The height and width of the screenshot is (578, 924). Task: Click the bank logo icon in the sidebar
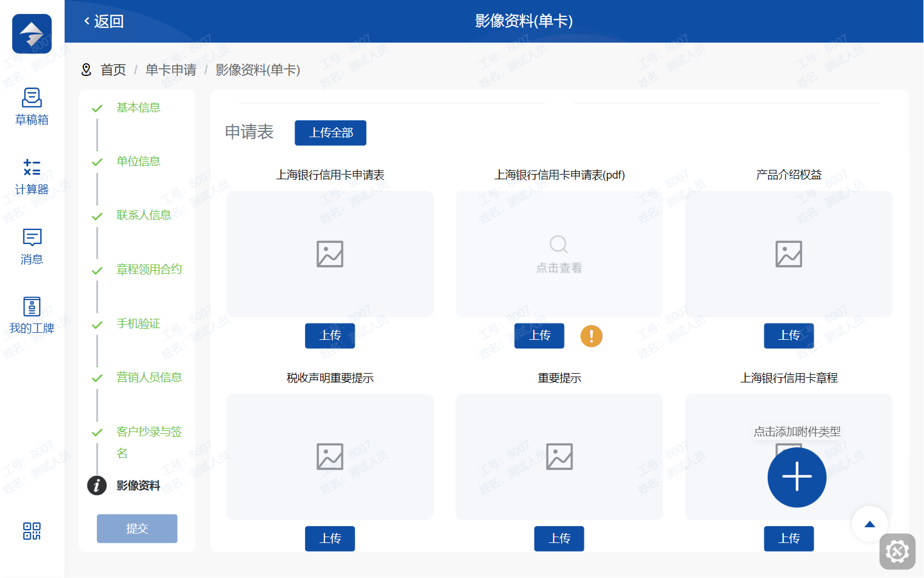click(32, 34)
